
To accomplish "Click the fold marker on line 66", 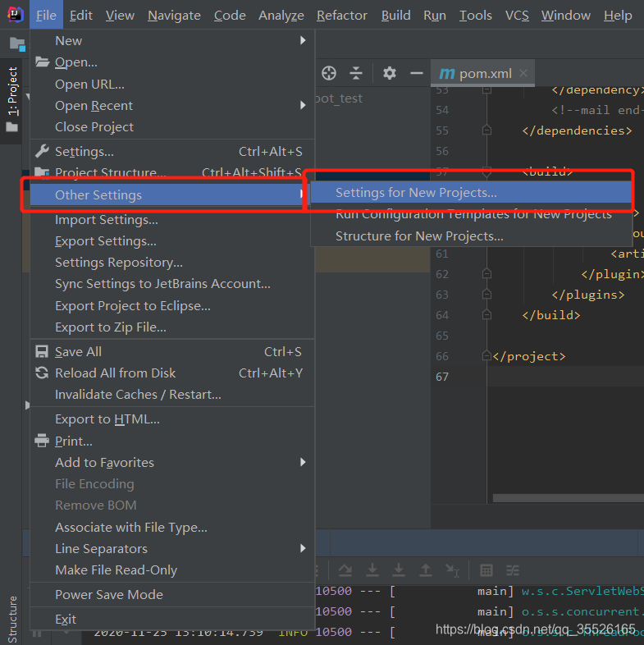I will click(x=487, y=356).
